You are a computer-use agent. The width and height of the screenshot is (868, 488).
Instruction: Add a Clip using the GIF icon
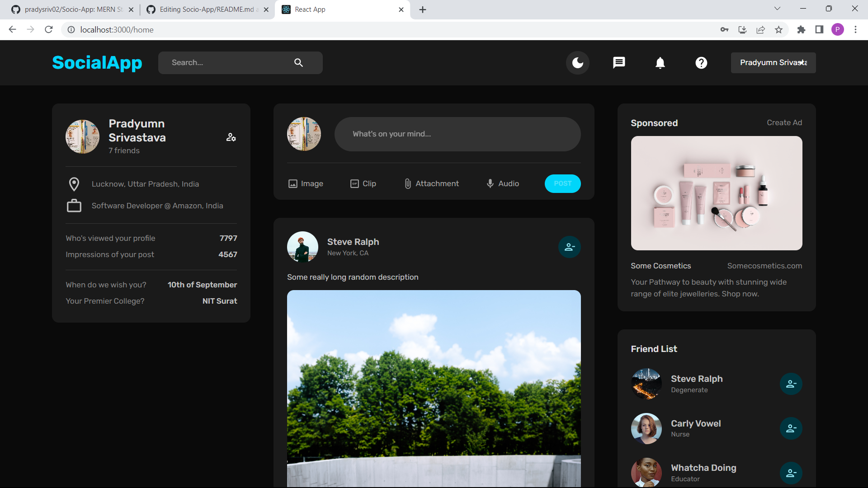point(363,183)
